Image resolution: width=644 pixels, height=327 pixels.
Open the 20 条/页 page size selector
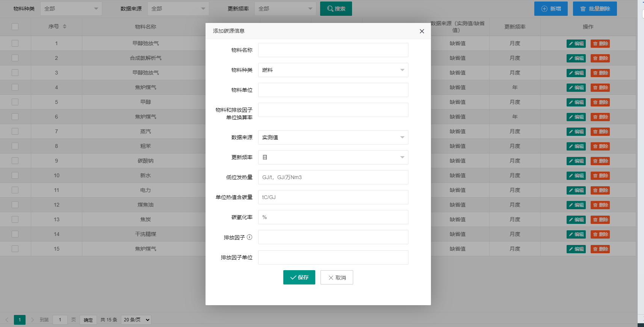136,320
